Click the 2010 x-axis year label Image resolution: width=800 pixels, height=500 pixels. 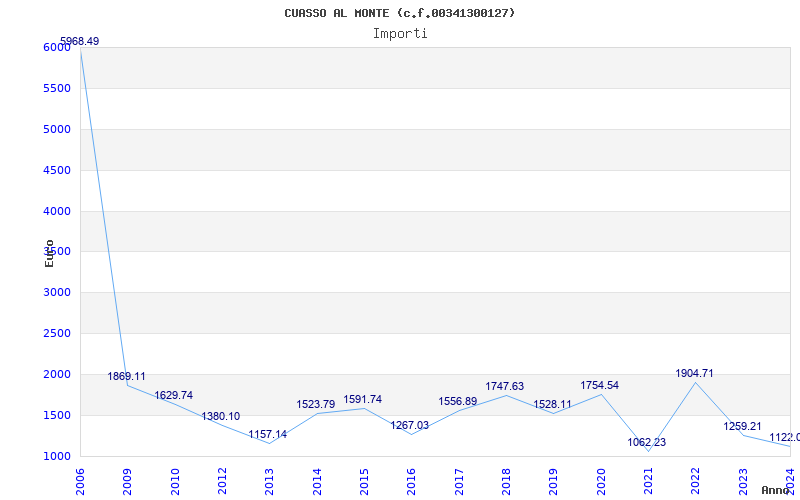174,481
